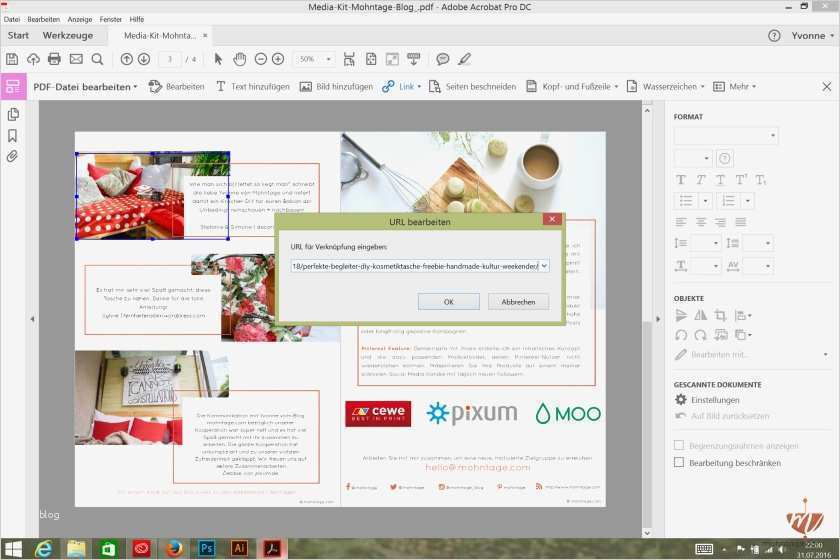
Task: Open the bookmarks panel icon
Action: tap(13, 135)
